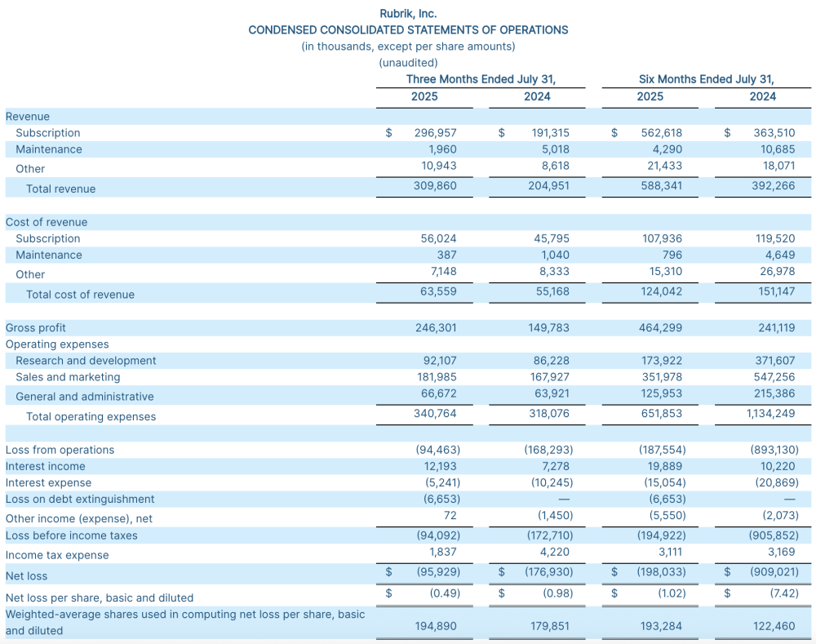Select the 'Other income (expense), net' label
This screenshot has height=644, width=816.
79,518
